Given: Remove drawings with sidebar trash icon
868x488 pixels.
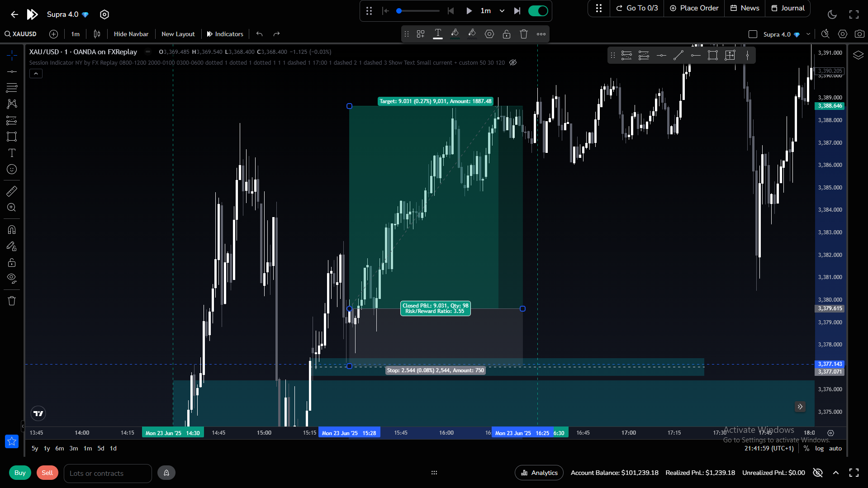Looking at the screenshot, I should (x=12, y=301).
